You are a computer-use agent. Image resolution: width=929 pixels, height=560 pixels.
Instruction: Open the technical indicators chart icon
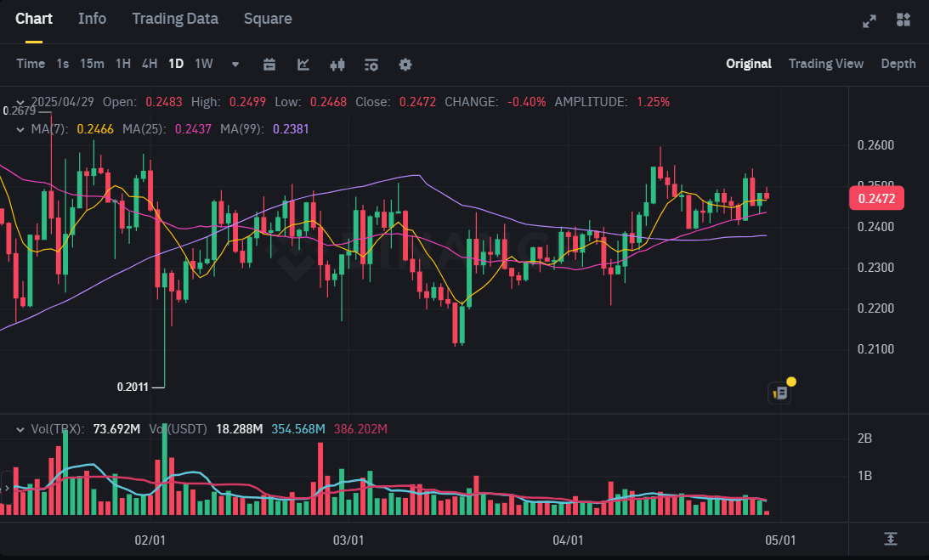point(303,64)
